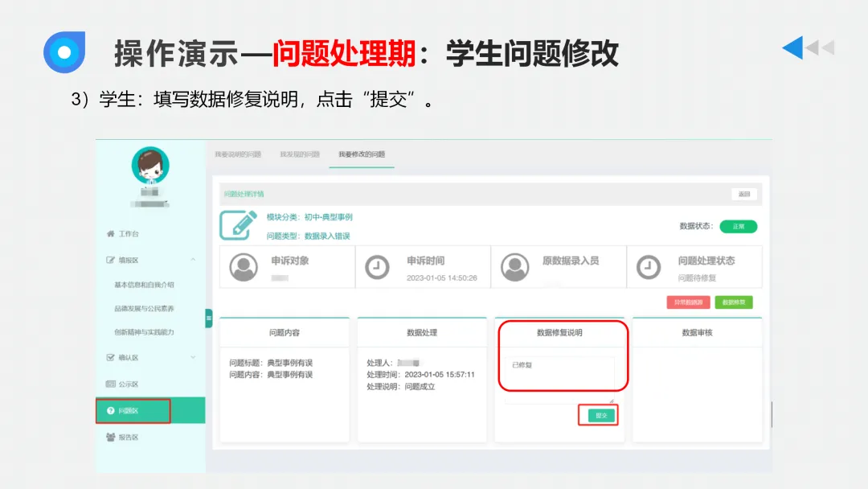Click the clock icon beside 申诉时间
Viewport: 868px width, 489px height.
click(x=378, y=266)
